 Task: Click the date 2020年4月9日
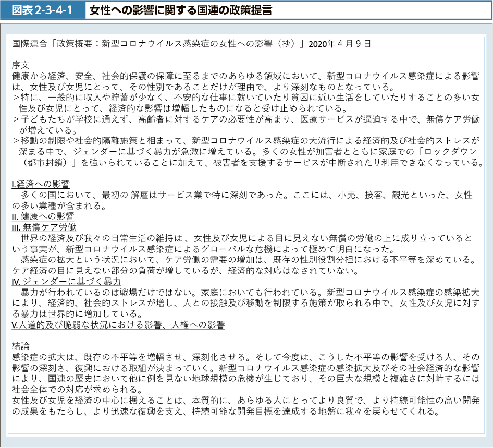(339, 44)
